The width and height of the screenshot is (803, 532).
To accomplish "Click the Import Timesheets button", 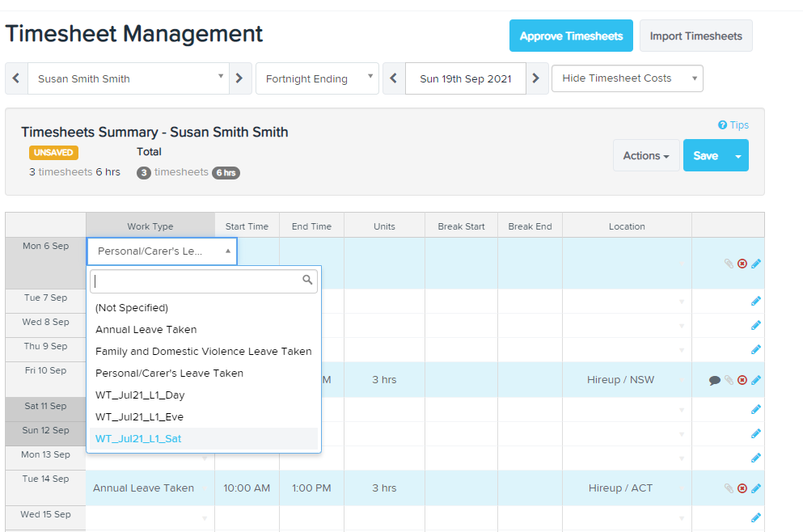I will click(695, 36).
